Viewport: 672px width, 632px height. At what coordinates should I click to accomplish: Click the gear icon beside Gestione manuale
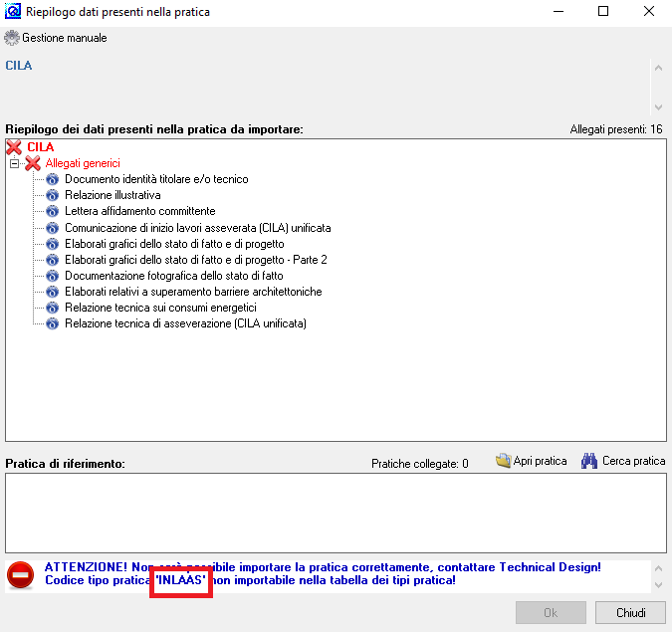coord(12,38)
